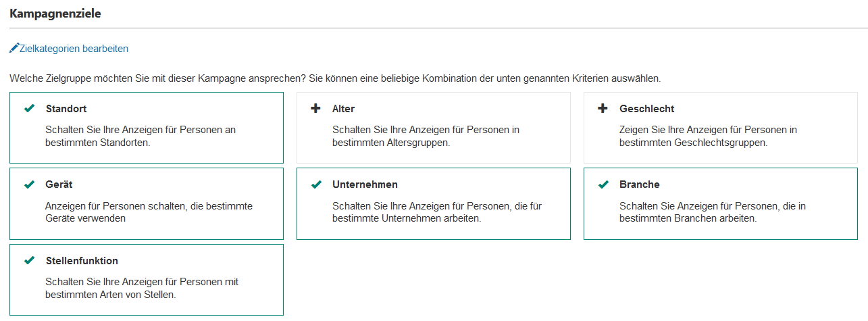The height and width of the screenshot is (321, 868).
Task: Click the checkmark icon beside Stellenfunktion
Action: (x=29, y=260)
